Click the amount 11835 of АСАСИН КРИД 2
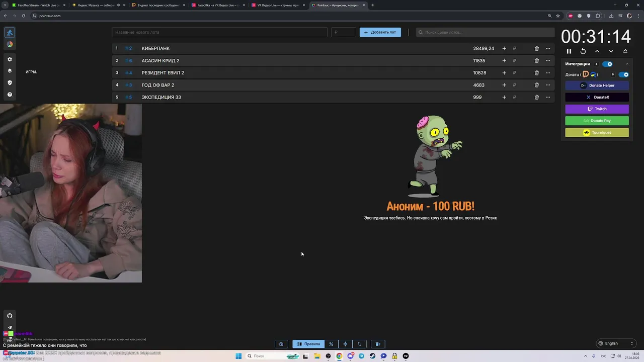Viewport: 644px width, 362px height. (x=479, y=60)
